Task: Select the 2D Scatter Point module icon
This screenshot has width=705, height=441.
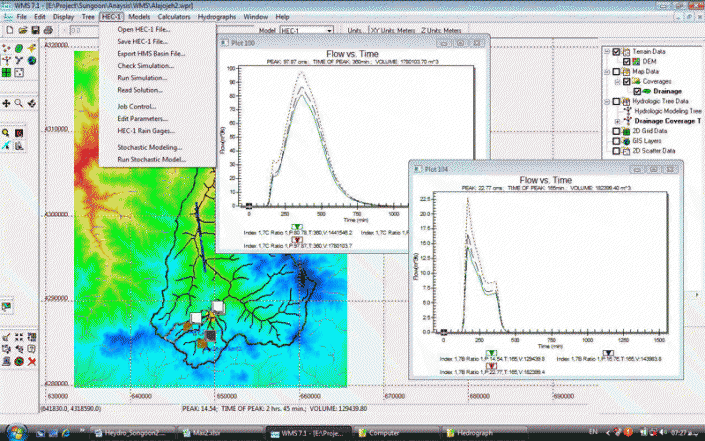Action: click(19, 72)
